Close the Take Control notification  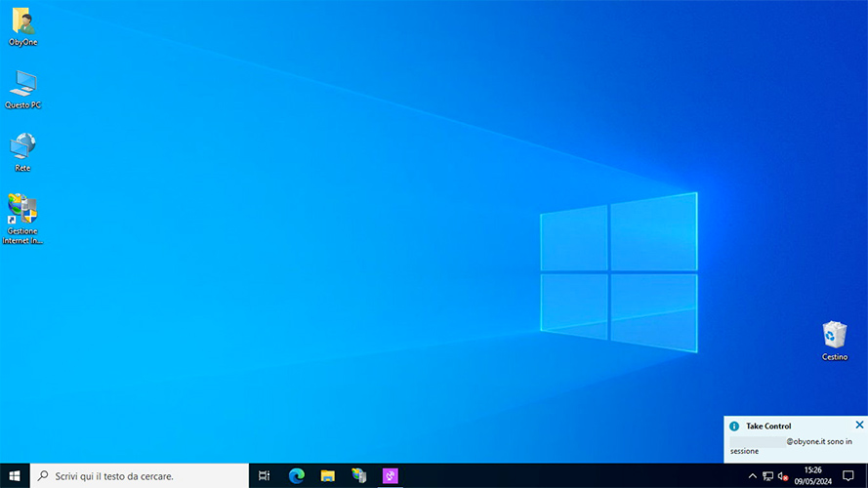[859, 425]
